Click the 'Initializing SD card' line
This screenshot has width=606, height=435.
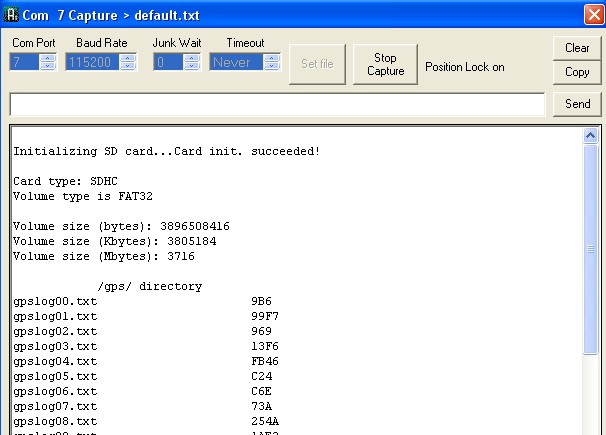click(167, 151)
